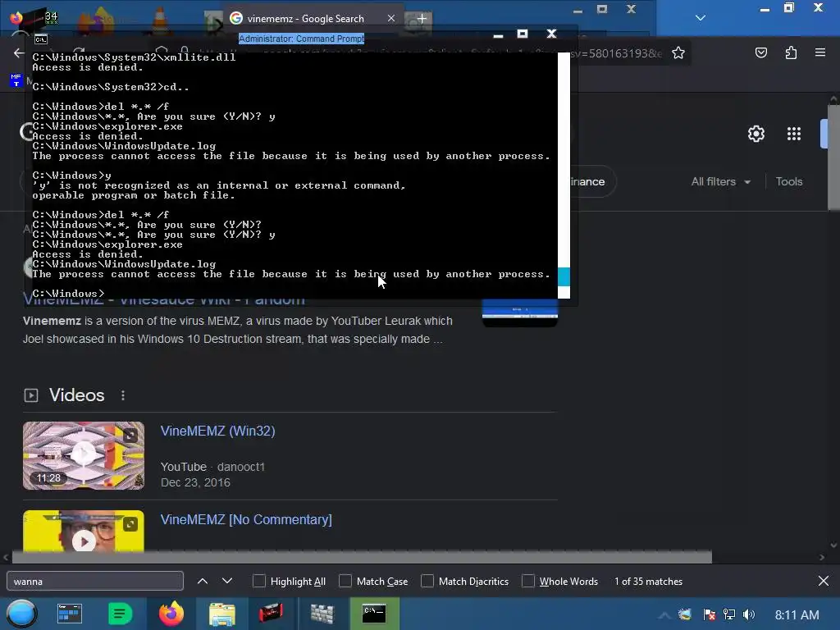Open the green chat app in taskbar

coord(120,614)
